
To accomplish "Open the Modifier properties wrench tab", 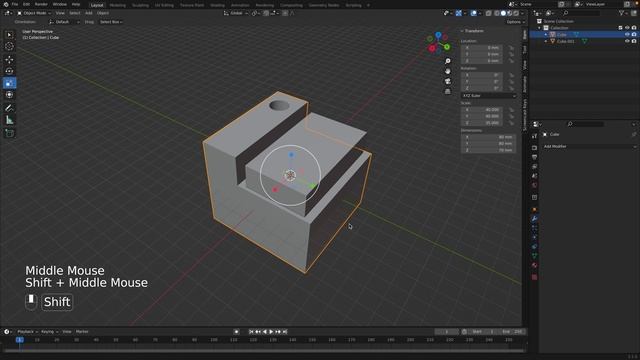I will pos(534,219).
